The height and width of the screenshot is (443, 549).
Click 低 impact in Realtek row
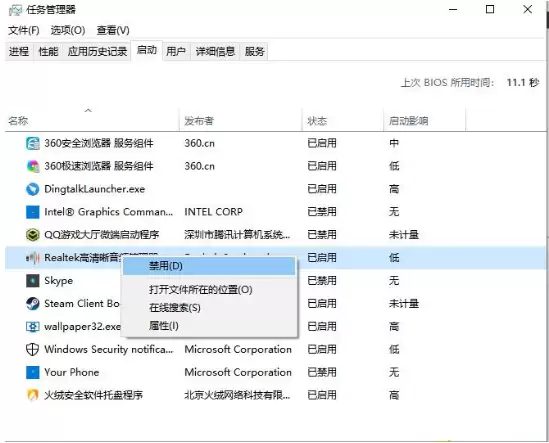[394, 258]
